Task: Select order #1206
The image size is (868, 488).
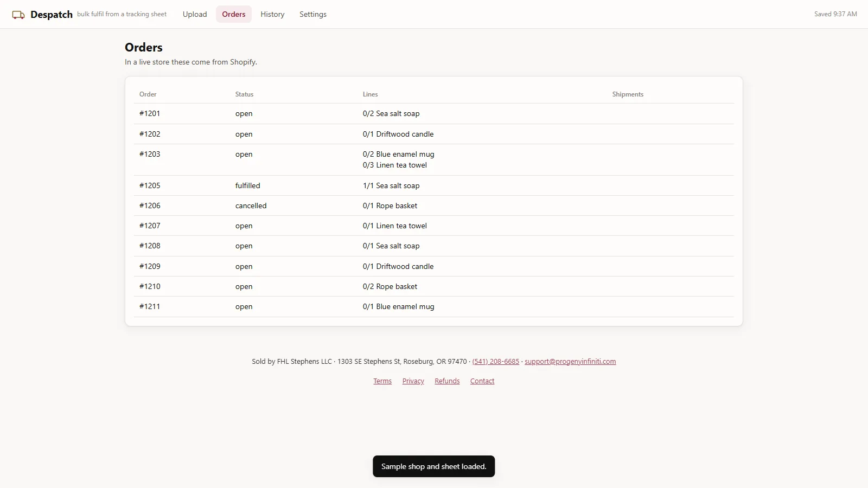Action: [150, 206]
